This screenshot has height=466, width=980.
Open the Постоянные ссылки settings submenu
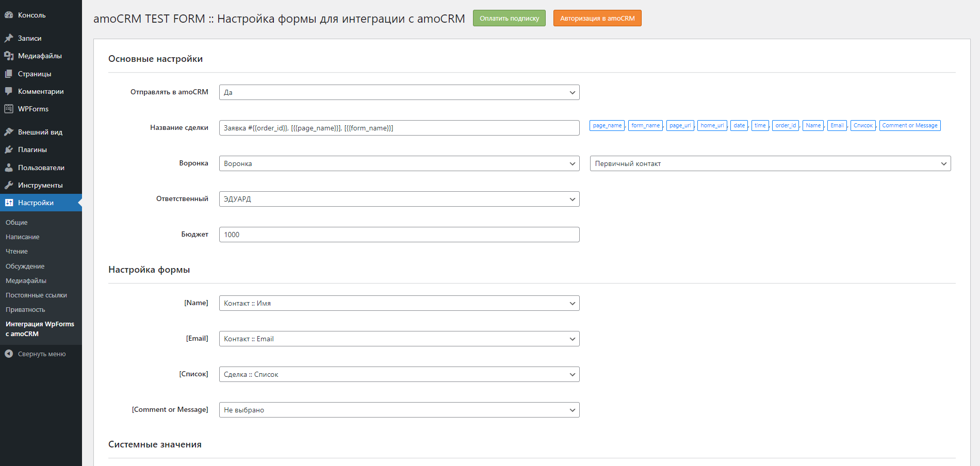pos(36,295)
